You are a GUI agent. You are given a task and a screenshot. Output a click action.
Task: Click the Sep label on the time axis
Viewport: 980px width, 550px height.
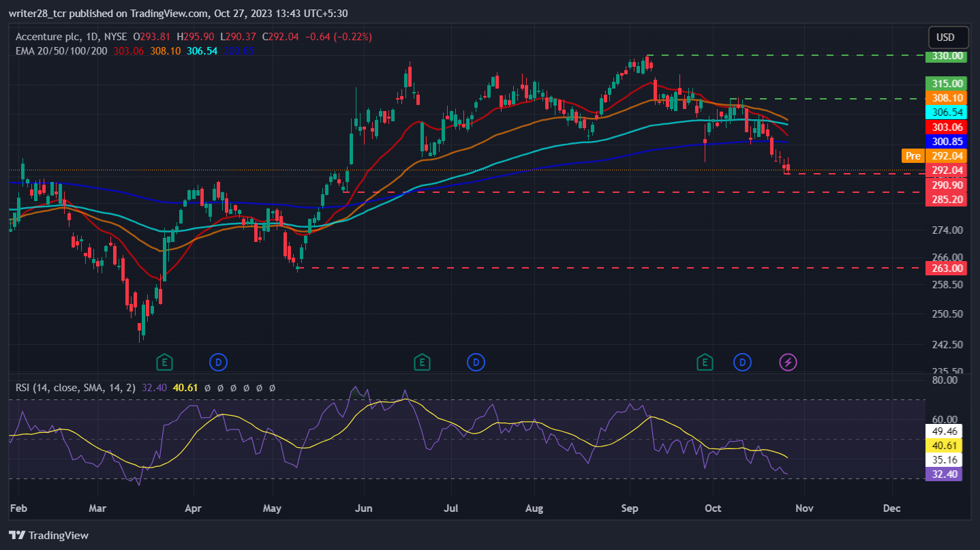point(630,508)
